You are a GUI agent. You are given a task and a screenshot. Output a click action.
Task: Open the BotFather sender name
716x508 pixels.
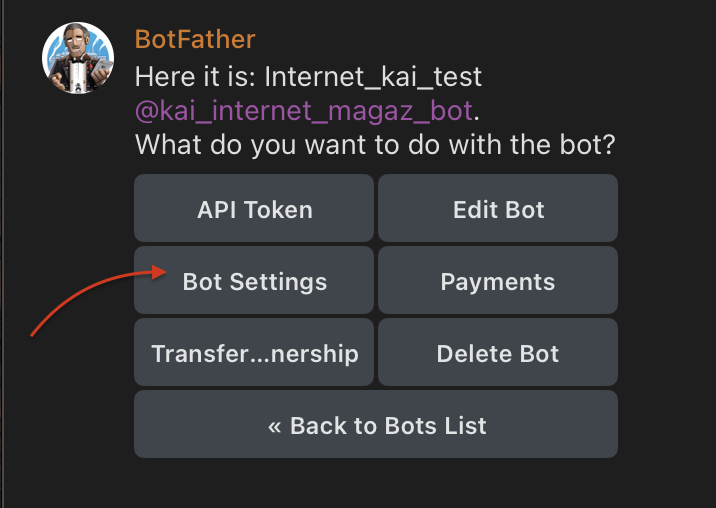pos(195,40)
